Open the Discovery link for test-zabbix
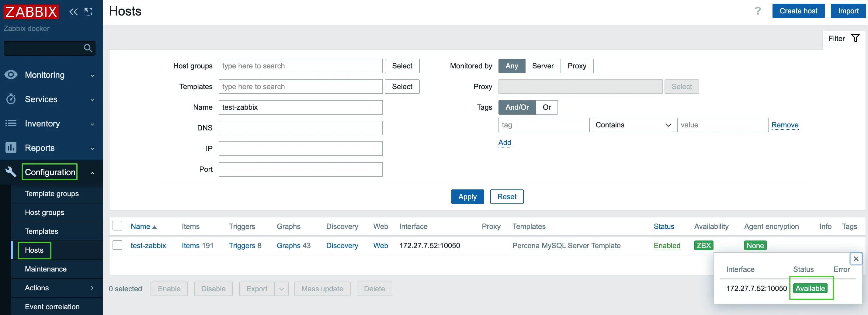Viewport: 868px width, 315px height. coord(342,245)
